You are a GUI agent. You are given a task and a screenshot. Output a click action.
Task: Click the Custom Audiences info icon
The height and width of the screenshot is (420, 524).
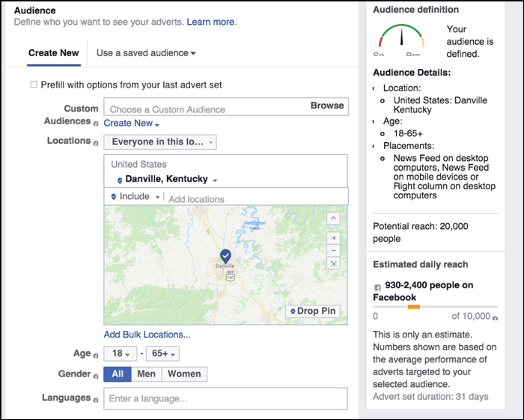coord(96,124)
